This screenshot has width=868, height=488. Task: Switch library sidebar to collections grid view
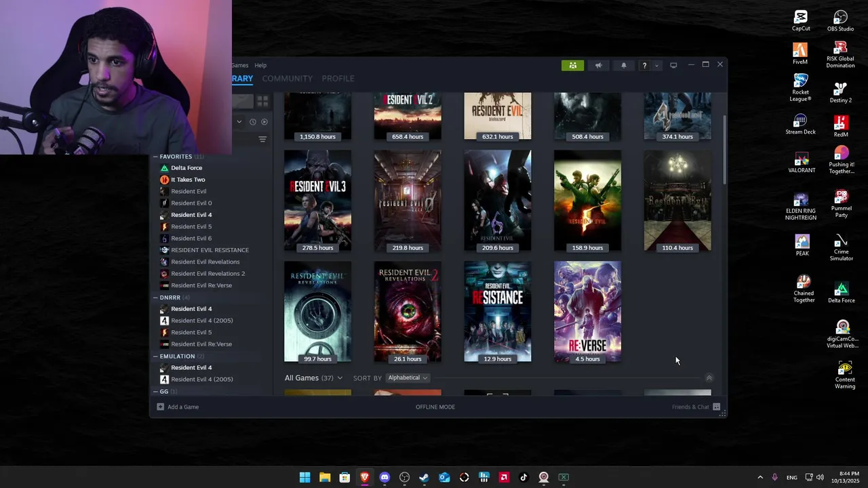262,101
